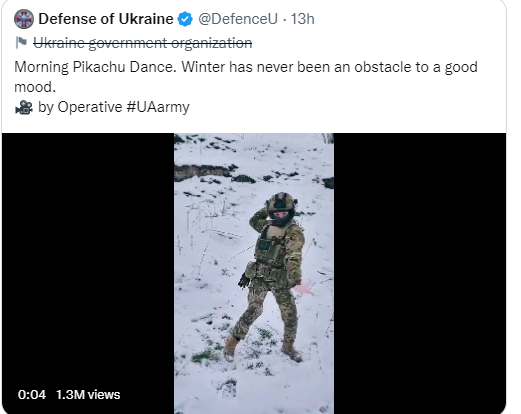Screen dimensions: 521x414
Task: Click the blue verified checkmark badge
Action: [185, 19]
